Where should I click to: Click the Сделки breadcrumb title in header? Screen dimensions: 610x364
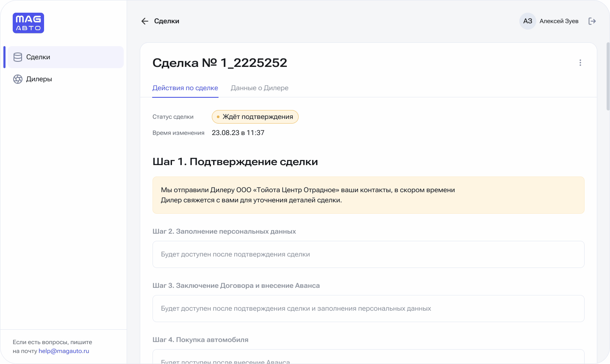(166, 21)
